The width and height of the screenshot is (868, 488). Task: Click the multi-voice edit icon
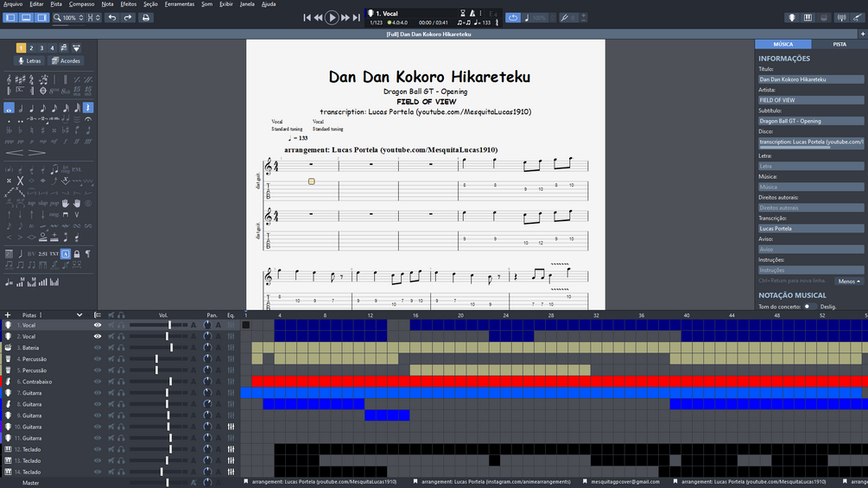point(64,48)
